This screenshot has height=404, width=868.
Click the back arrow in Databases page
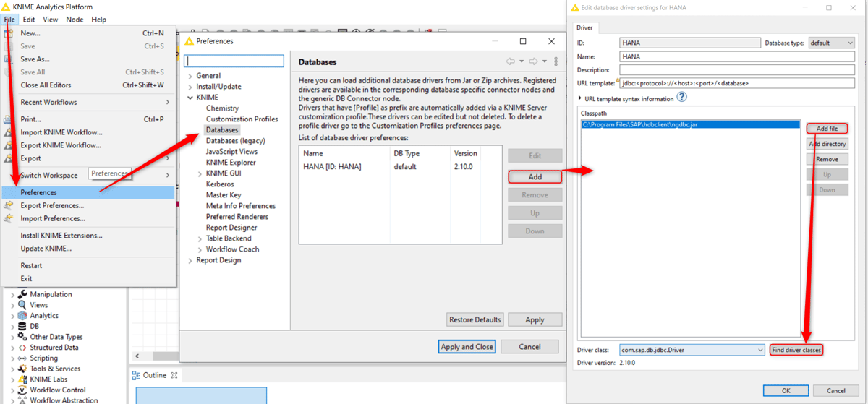click(511, 62)
